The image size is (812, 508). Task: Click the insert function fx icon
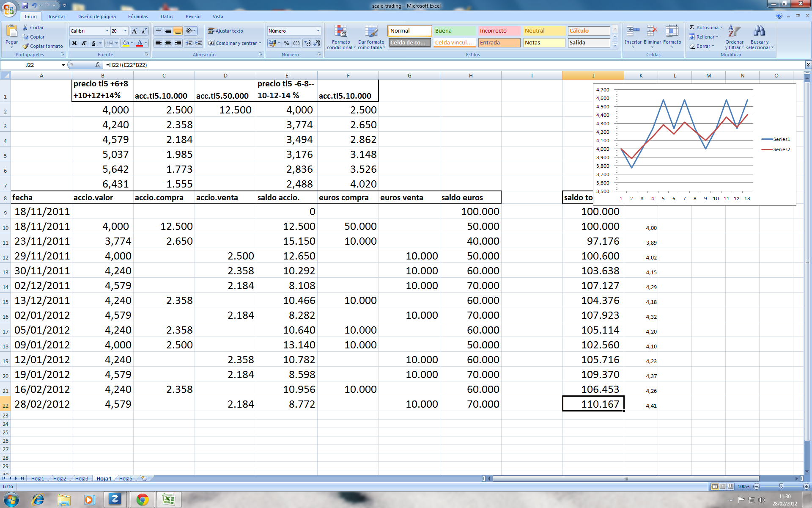tap(98, 65)
